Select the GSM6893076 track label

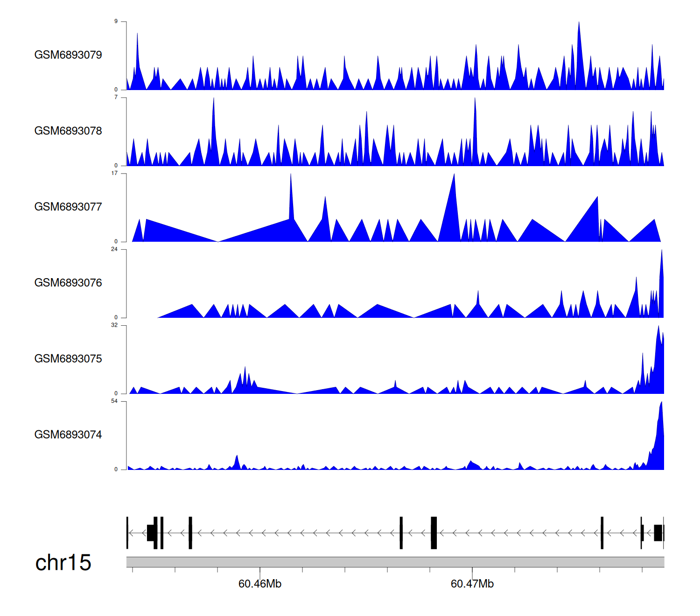[68, 283]
